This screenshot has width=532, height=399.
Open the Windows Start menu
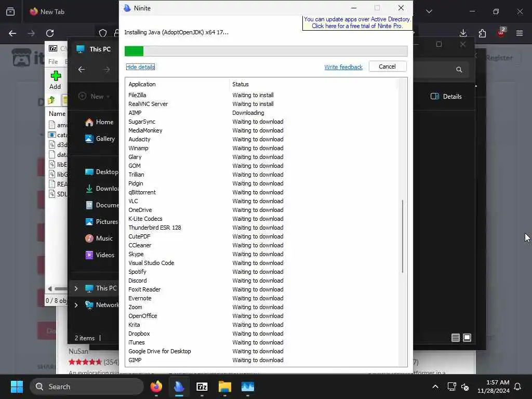click(x=17, y=387)
